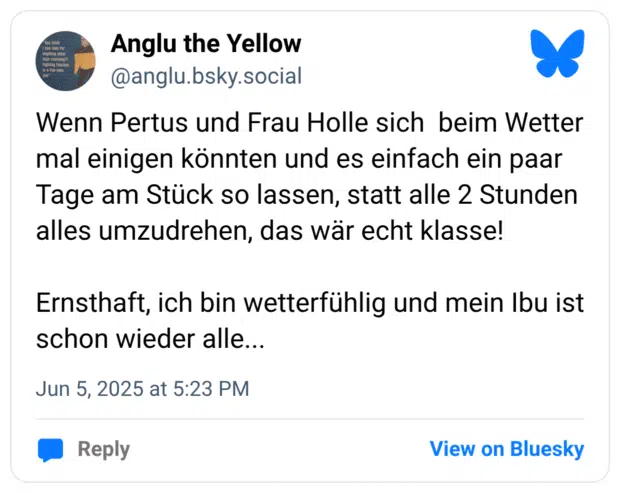Click the Bluesky butterfly logo
This screenshot has height=493, width=620.
pyautogui.click(x=557, y=54)
